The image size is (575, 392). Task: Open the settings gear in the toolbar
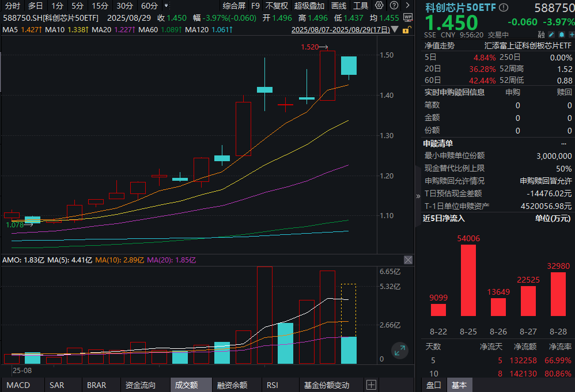coord(379,6)
